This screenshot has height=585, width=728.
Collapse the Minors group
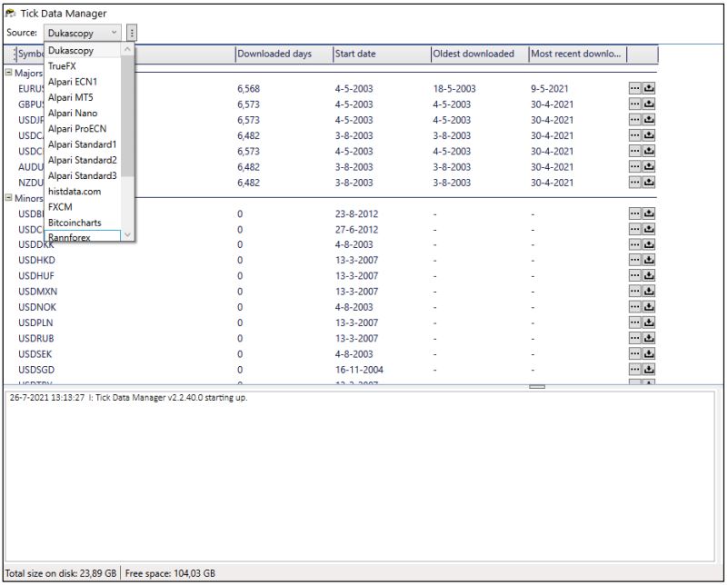pyautogui.click(x=8, y=198)
